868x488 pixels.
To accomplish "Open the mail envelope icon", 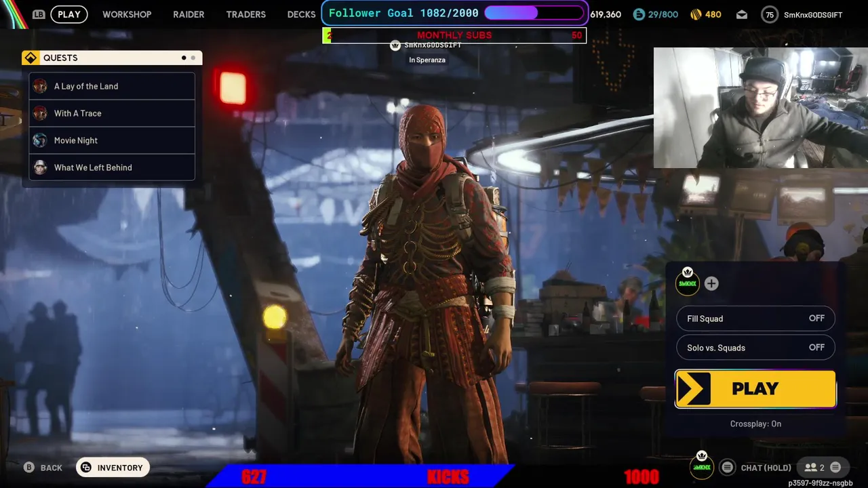I will coord(742,14).
